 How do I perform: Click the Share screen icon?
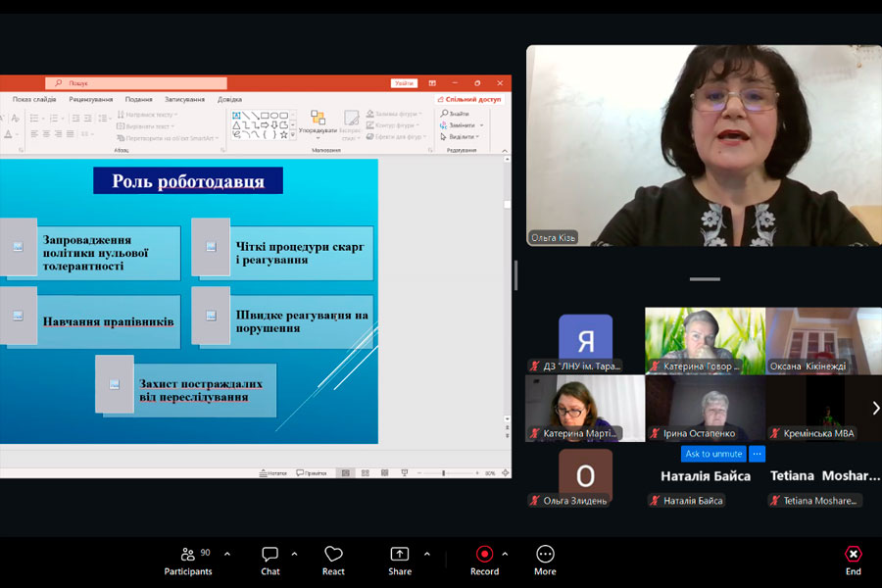coord(400,555)
